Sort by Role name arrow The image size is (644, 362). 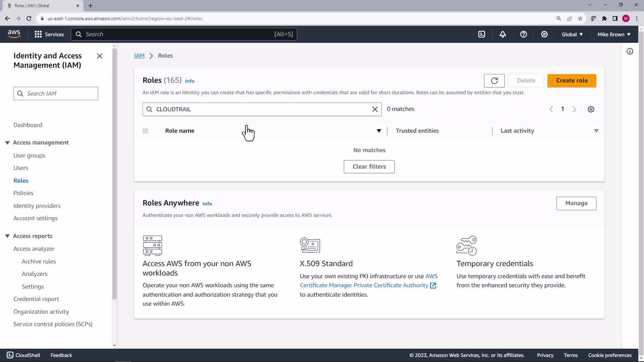click(379, 131)
